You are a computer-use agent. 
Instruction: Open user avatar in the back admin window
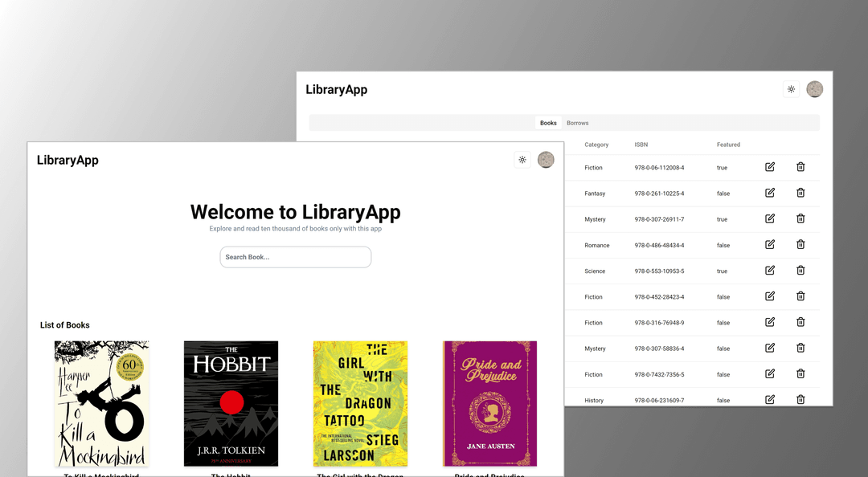pyautogui.click(x=814, y=89)
